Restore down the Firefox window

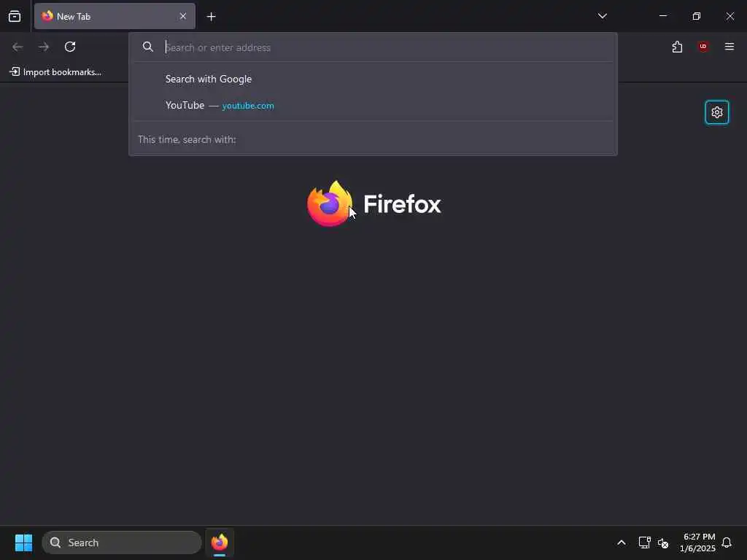[x=697, y=16]
